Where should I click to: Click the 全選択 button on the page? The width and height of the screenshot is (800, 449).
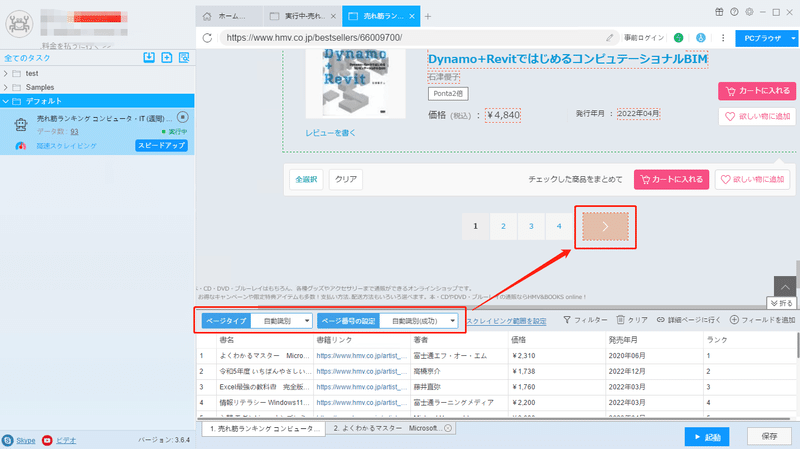(306, 180)
